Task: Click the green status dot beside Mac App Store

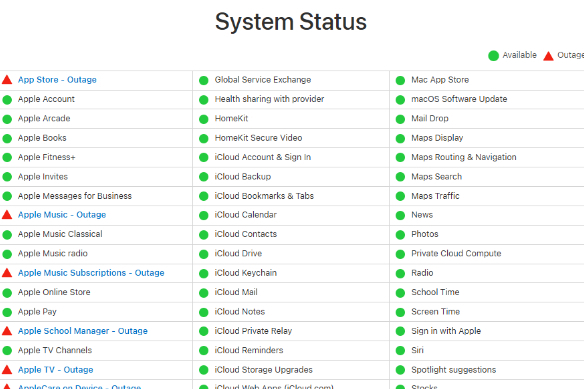Action: click(x=400, y=80)
